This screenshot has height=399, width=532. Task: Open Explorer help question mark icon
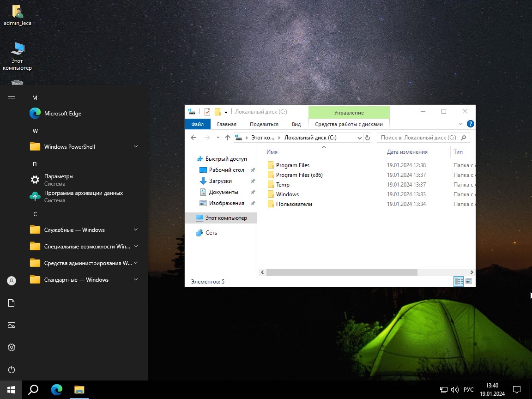470,124
